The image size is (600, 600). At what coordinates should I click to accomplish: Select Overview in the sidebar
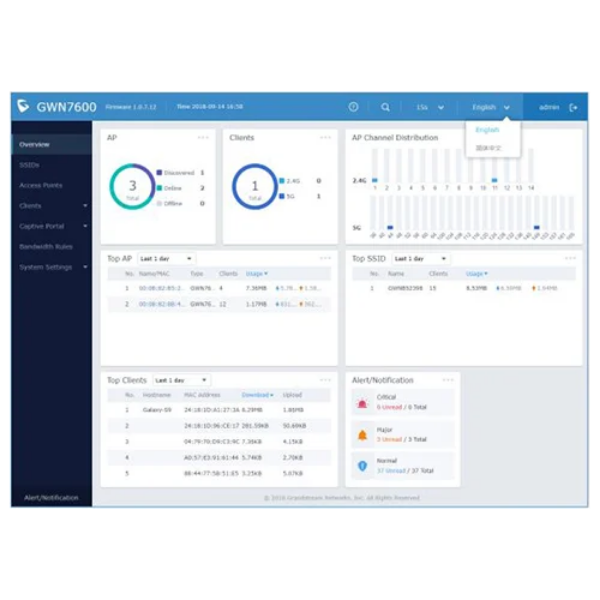(52, 145)
